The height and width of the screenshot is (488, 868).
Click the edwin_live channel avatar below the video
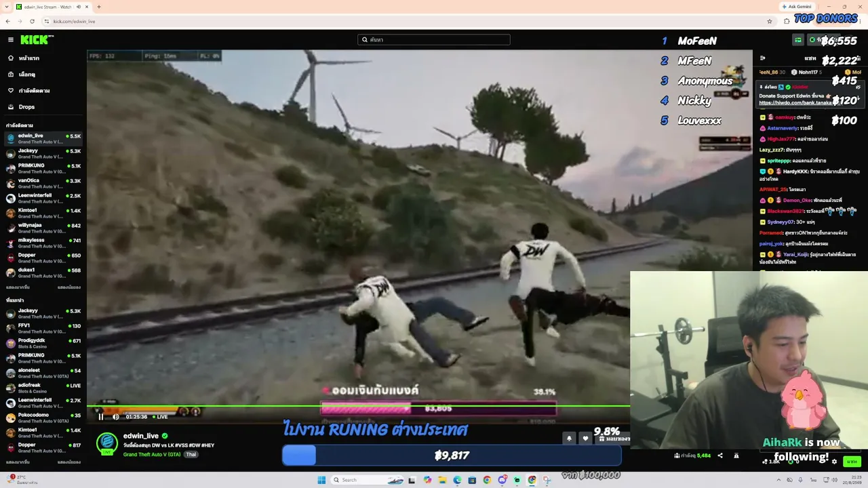pyautogui.click(x=106, y=443)
